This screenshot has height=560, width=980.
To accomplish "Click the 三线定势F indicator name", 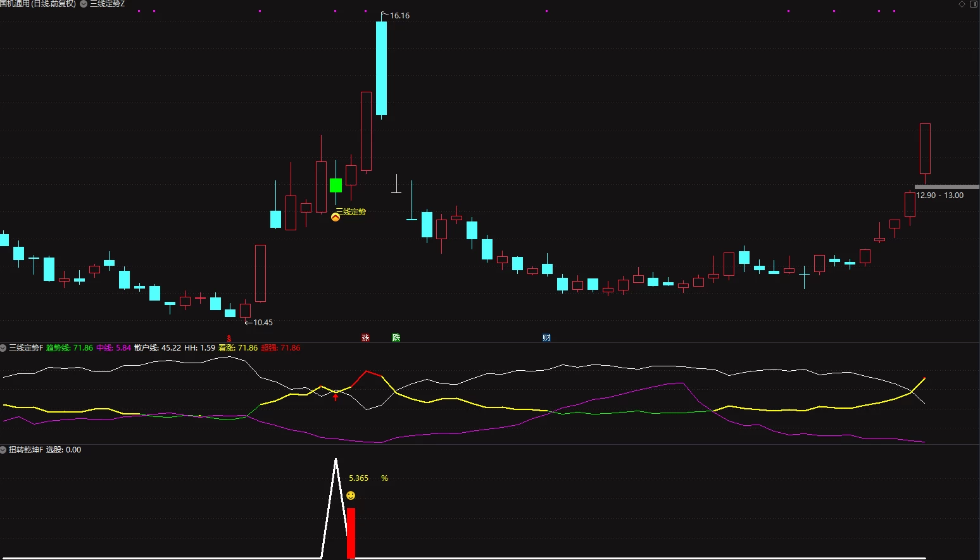I will coord(26,348).
